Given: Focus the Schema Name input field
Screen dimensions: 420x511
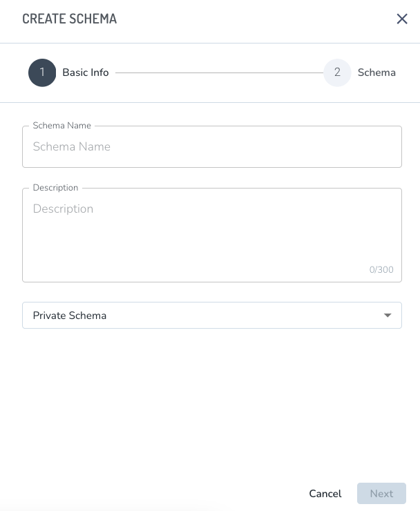Looking at the screenshot, I should pyautogui.click(x=211, y=147).
